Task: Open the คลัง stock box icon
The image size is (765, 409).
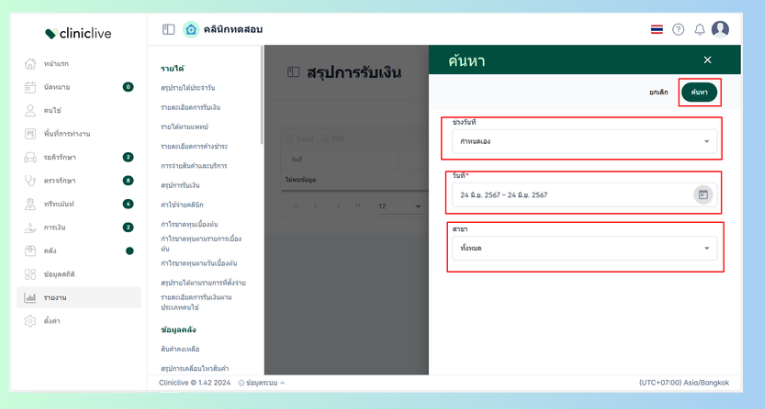Action: click(x=30, y=251)
